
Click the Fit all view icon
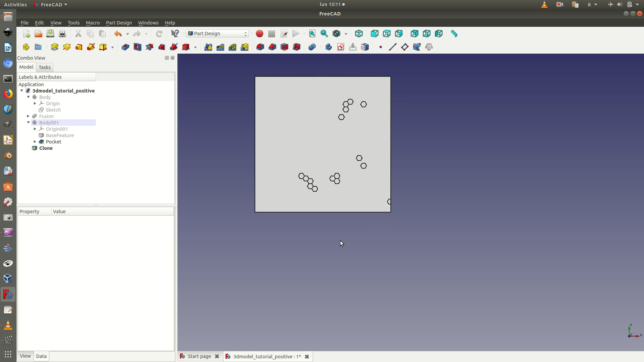click(312, 34)
